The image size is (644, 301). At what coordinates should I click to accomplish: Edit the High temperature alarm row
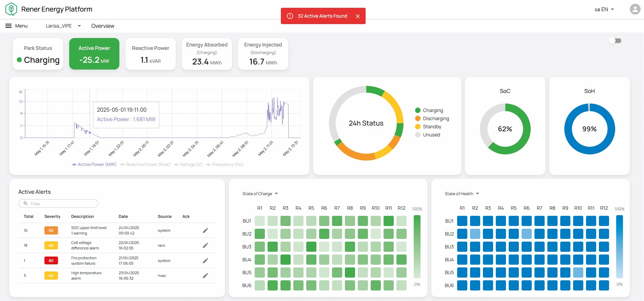(x=205, y=276)
